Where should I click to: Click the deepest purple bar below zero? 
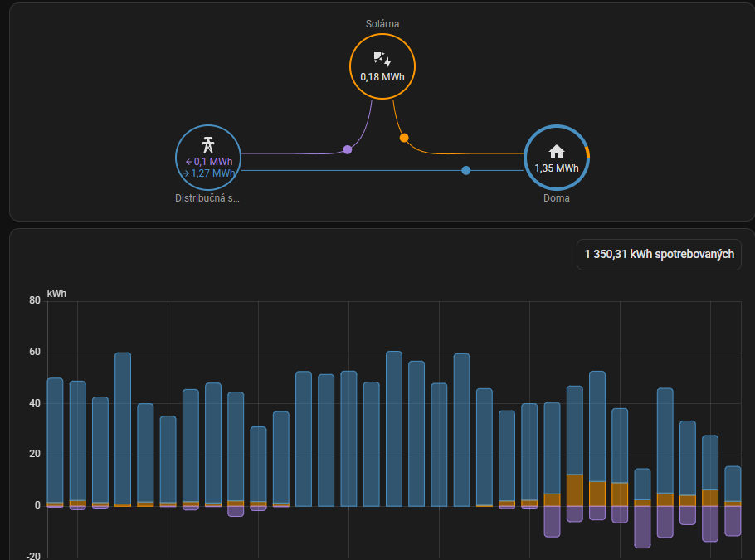642,527
